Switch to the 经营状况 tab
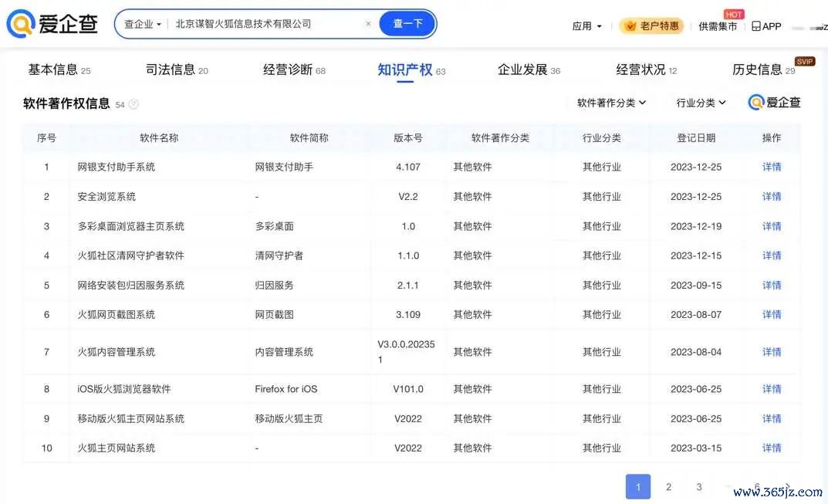 point(647,69)
